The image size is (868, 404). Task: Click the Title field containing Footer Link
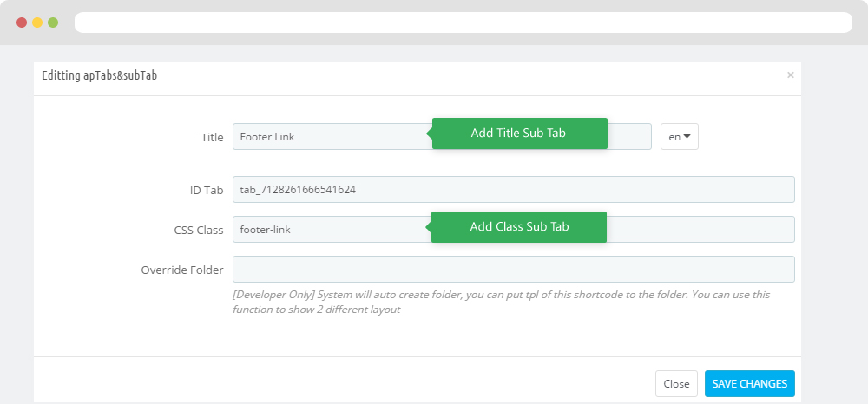[x=442, y=136]
